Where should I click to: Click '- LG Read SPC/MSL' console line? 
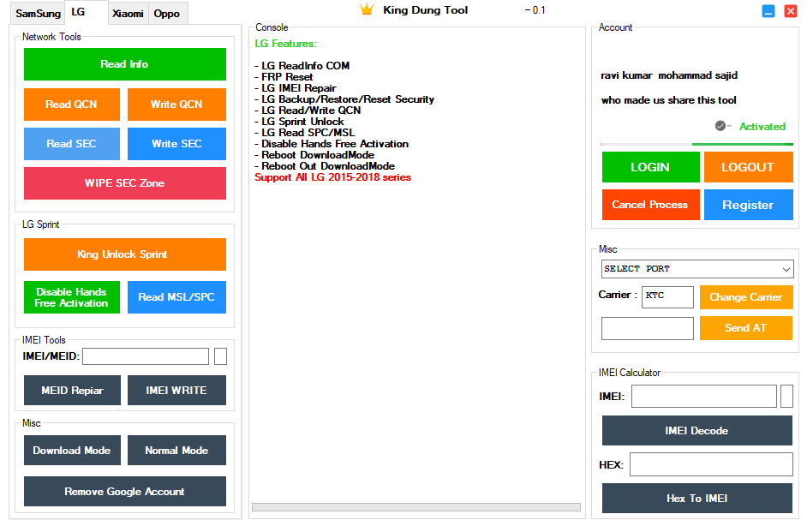click(x=305, y=133)
